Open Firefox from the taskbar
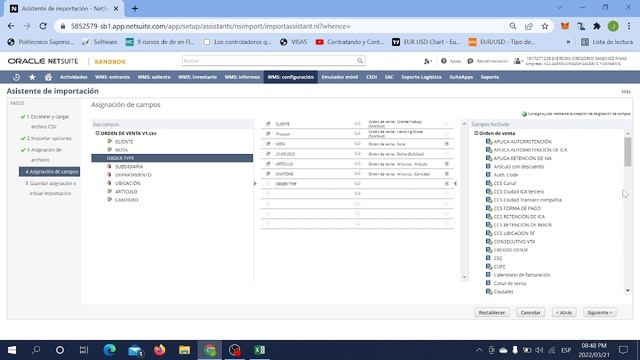Viewport: 640px width, 360px height. coord(160,350)
